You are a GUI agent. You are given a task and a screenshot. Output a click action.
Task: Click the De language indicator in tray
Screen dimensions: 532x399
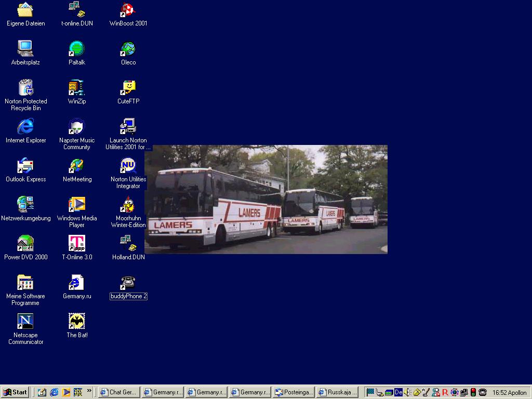click(x=398, y=392)
